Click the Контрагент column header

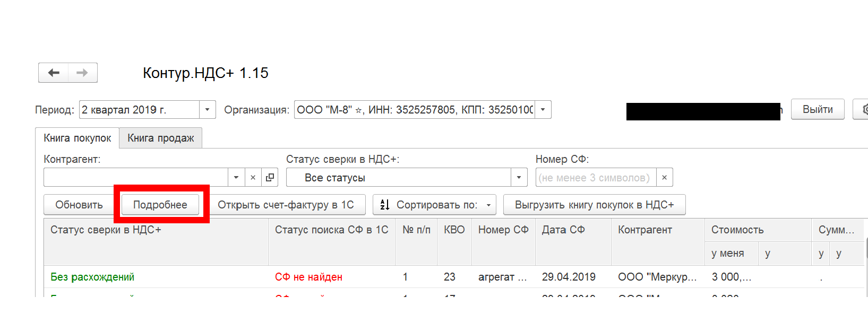tap(658, 242)
